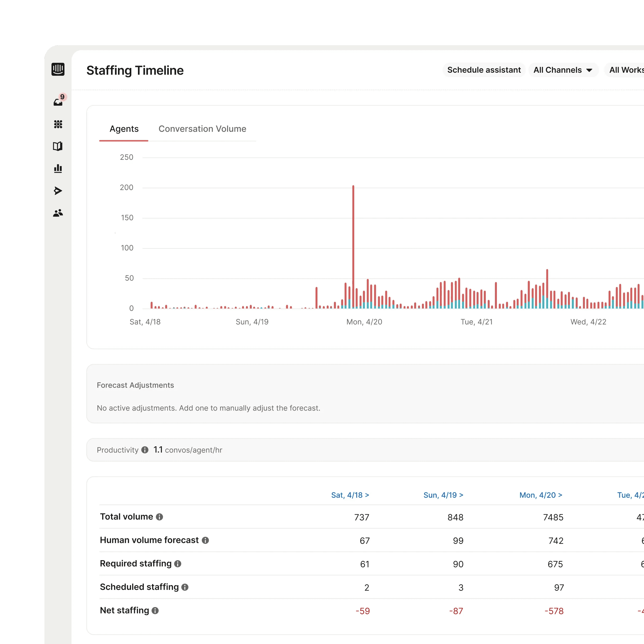
Task: Click Required staffing value 675
Action: click(x=555, y=564)
